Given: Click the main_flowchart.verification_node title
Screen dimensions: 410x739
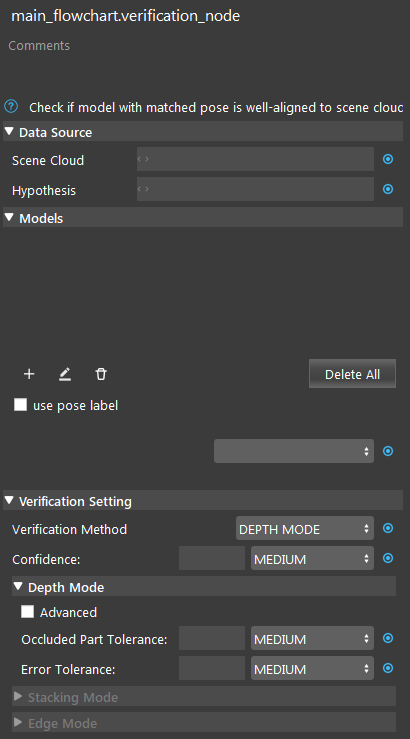Looking at the screenshot, I should click(125, 16).
